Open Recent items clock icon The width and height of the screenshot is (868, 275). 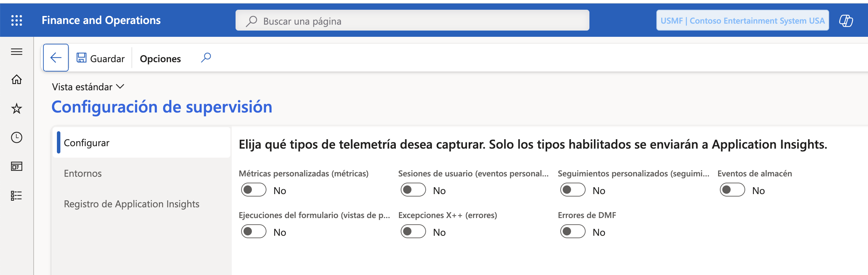[x=17, y=137]
